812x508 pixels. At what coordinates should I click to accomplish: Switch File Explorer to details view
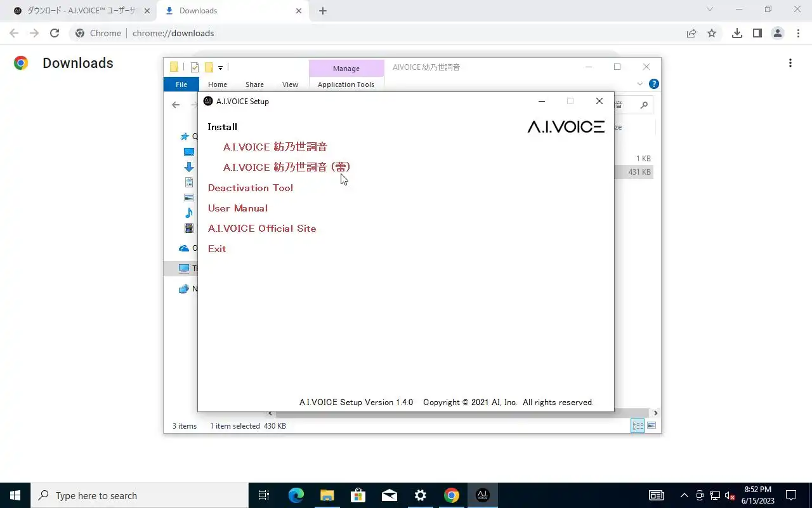(x=638, y=426)
